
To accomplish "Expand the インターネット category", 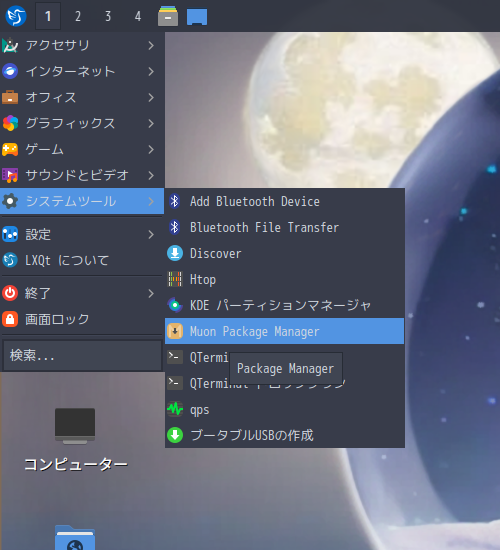I will 82,71.
